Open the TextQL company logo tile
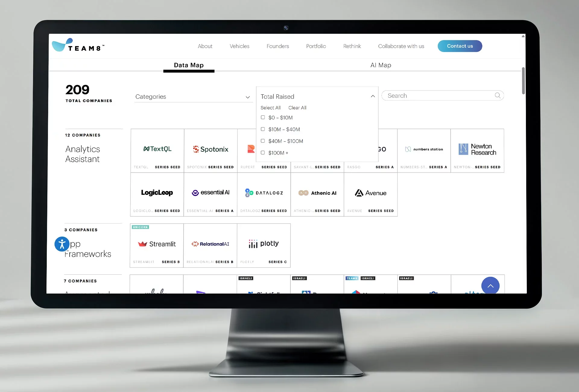 point(157,149)
